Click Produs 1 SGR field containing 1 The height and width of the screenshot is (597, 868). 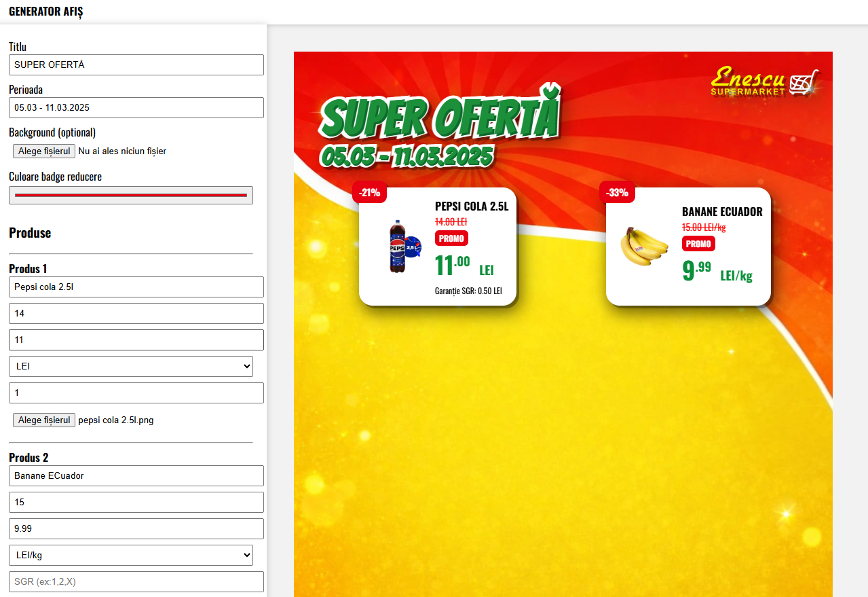[x=136, y=393]
